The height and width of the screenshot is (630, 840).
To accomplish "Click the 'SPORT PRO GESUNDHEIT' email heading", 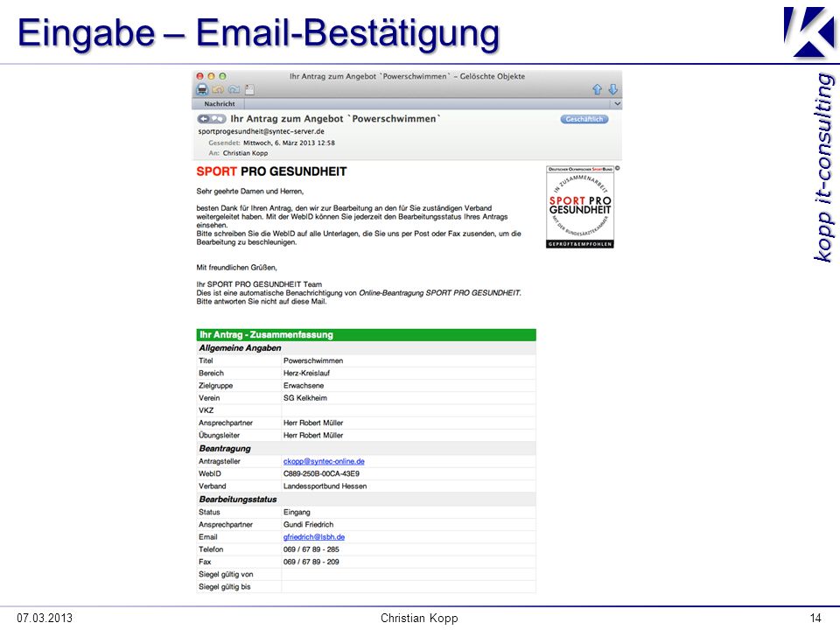I will pos(271,172).
